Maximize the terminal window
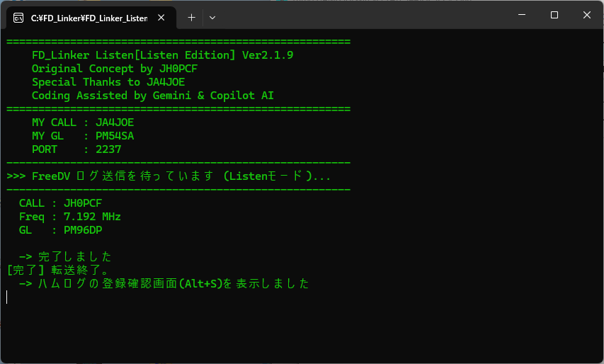Viewport: 604px width, 364px height. [x=554, y=15]
